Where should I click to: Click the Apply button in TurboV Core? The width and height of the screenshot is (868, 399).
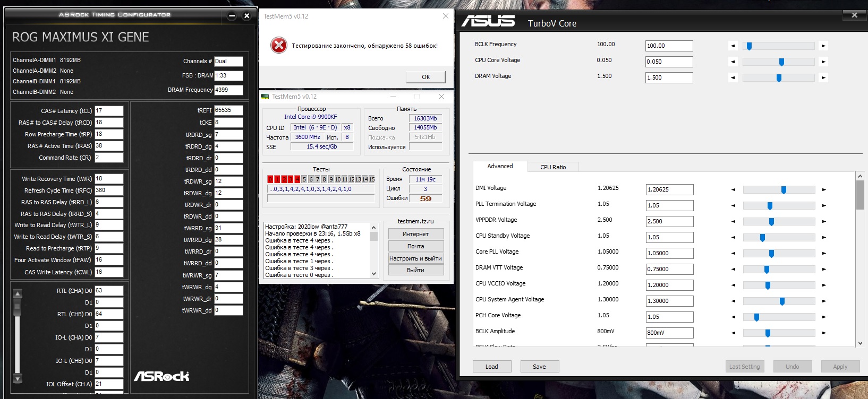(840, 367)
